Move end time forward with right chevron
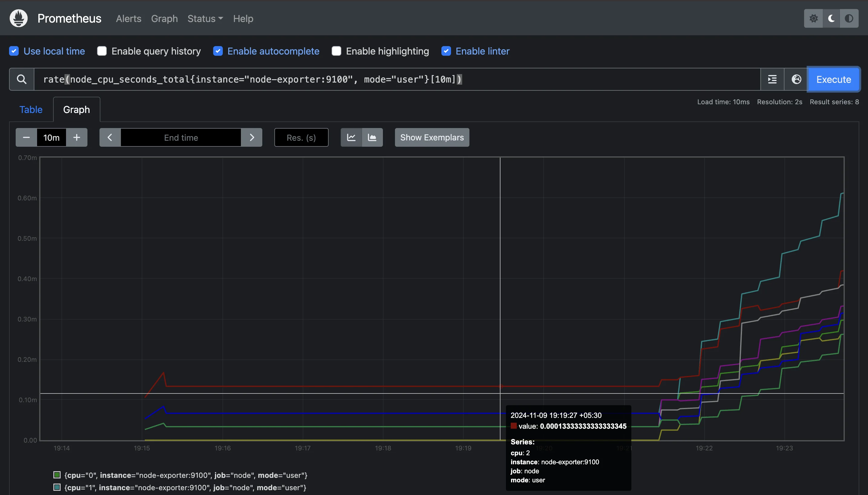The image size is (868, 495). click(252, 137)
